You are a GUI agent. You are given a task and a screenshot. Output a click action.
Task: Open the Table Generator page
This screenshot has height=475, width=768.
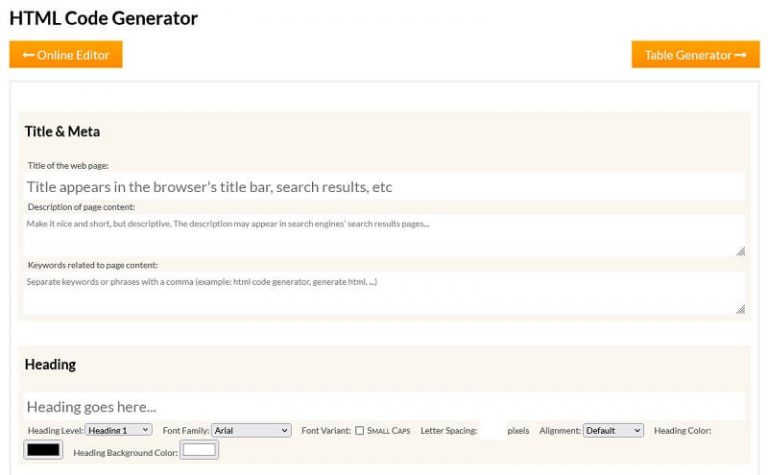(695, 55)
